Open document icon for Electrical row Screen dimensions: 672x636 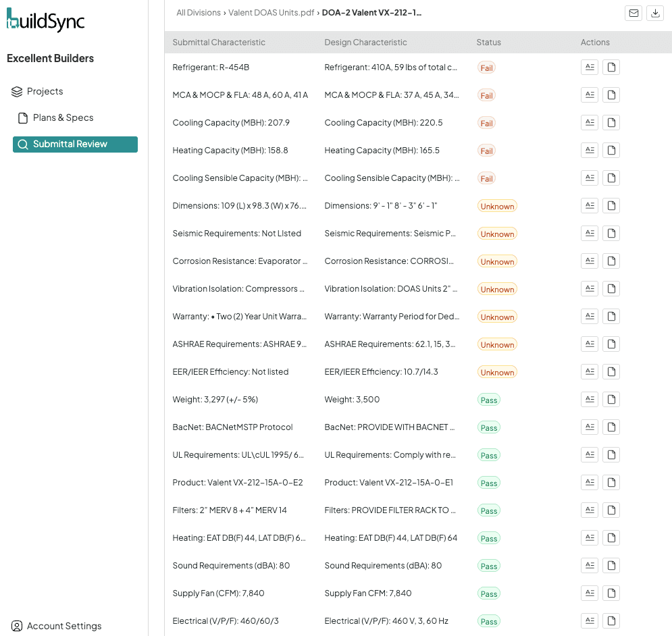[x=611, y=620]
